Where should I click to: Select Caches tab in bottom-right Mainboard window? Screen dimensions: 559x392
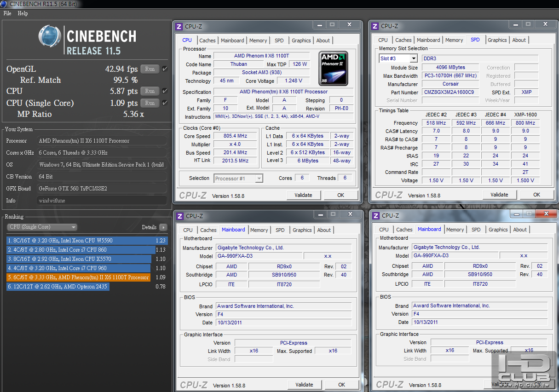404,230
